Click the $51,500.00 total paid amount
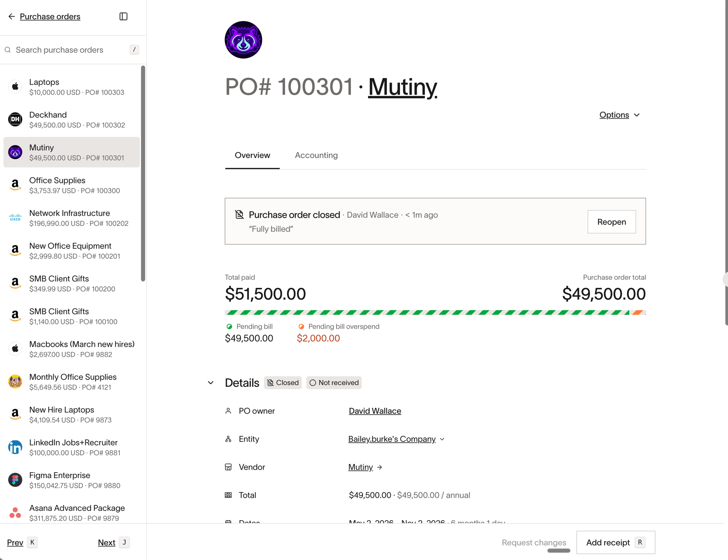This screenshot has width=728, height=560. coord(265,294)
